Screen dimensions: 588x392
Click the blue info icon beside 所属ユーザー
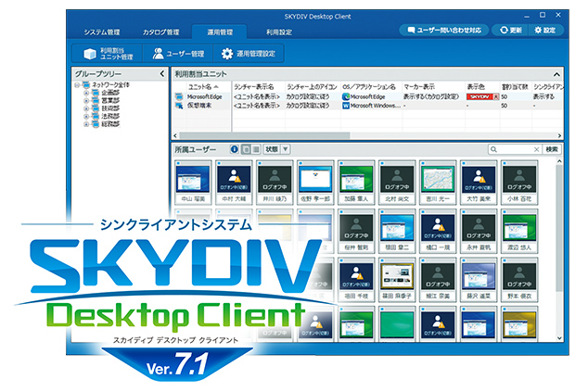[x=235, y=149]
